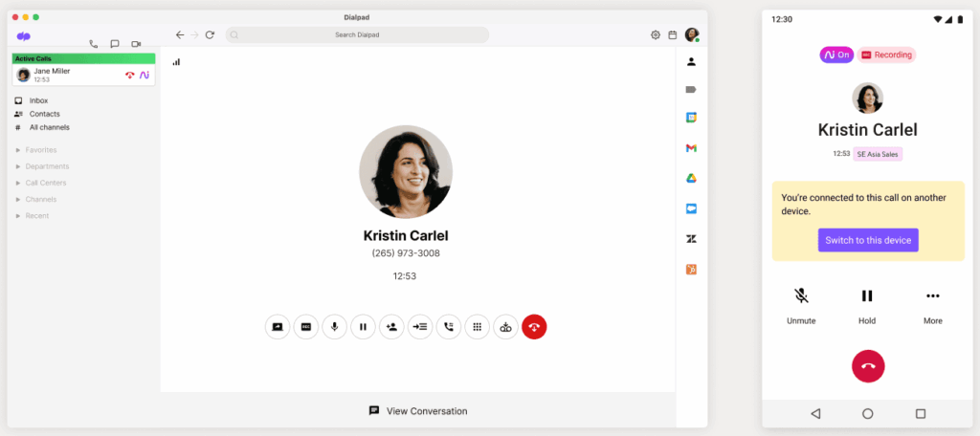Open the Gmail integration in right sidebar
This screenshot has height=436, width=980.
click(691, 148)
